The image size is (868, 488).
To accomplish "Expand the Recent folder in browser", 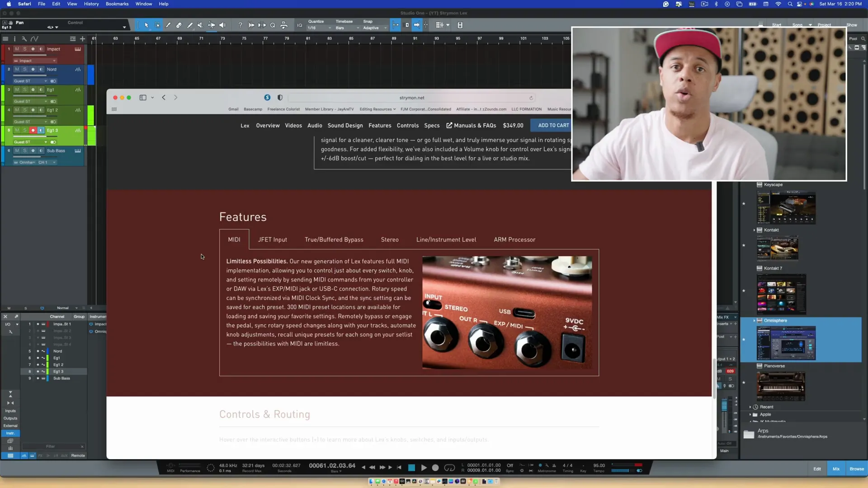I will 750,407.
